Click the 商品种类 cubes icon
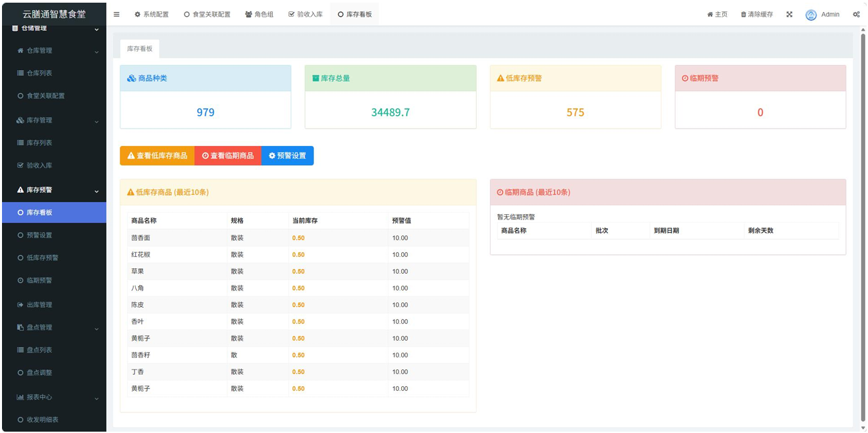 (132, 78)
